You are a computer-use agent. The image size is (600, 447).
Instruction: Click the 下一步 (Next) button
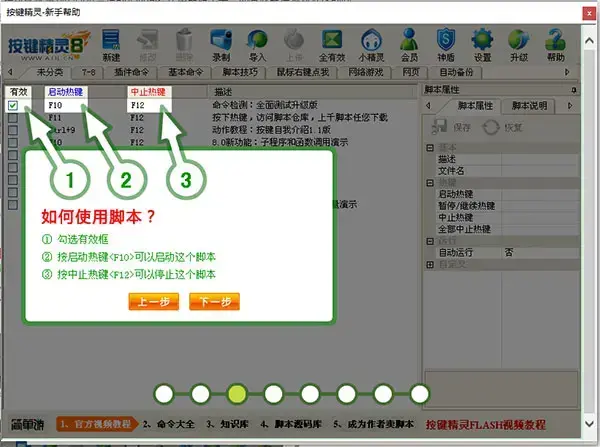click(x=215, y=302)
